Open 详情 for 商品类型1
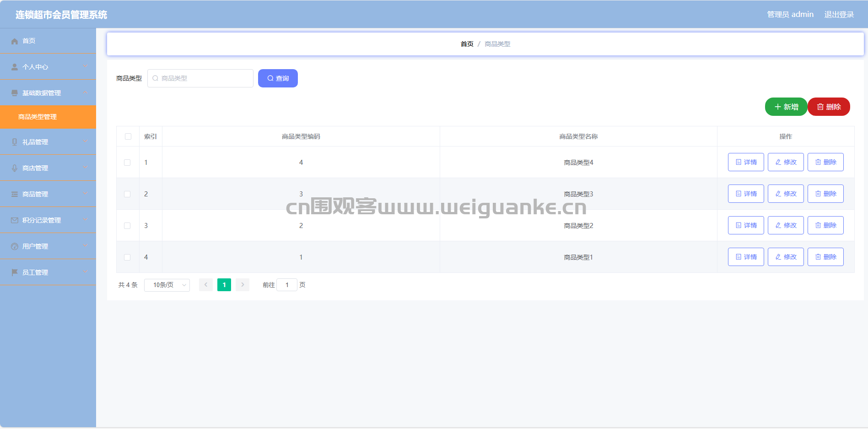 tap(746, 257)
